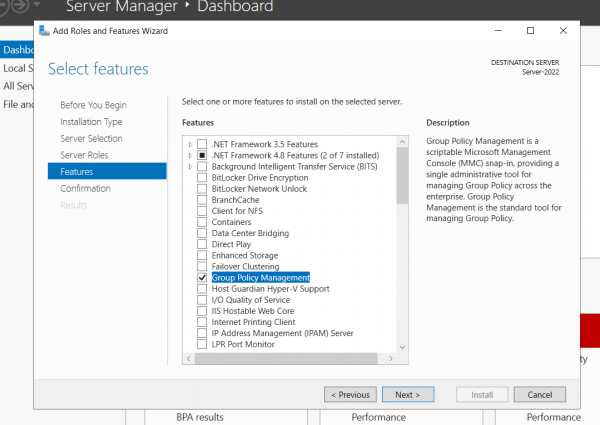
Task: Open the Installation Type step
Action: (91, 122)
